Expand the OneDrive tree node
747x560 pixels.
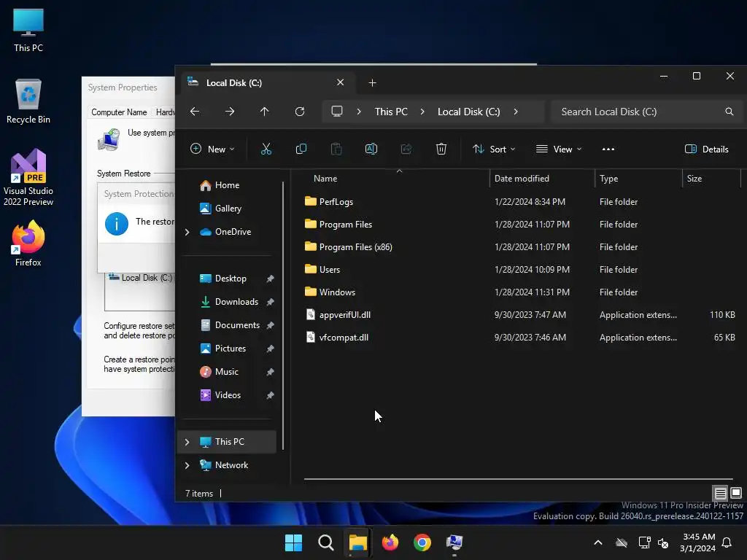[187, 232]
